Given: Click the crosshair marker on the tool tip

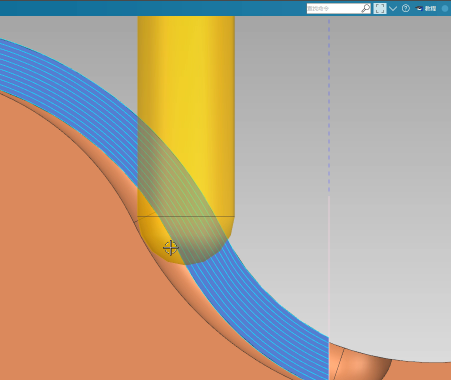Looking at the screenshot, I should pyautogui.click(x=171, y=248).
